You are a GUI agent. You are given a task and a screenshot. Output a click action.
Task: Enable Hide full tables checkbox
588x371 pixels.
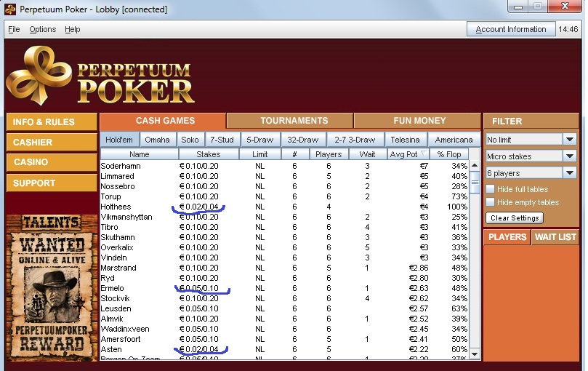coord(490,189)
